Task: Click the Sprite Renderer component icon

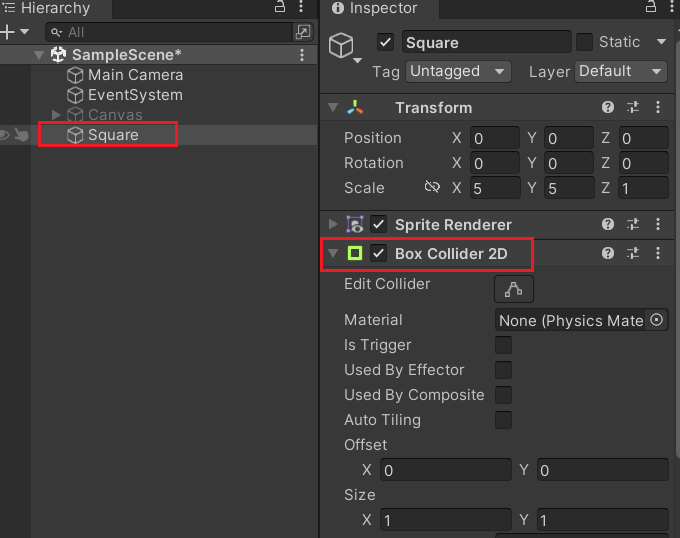Action: click(x=355, y=225)
